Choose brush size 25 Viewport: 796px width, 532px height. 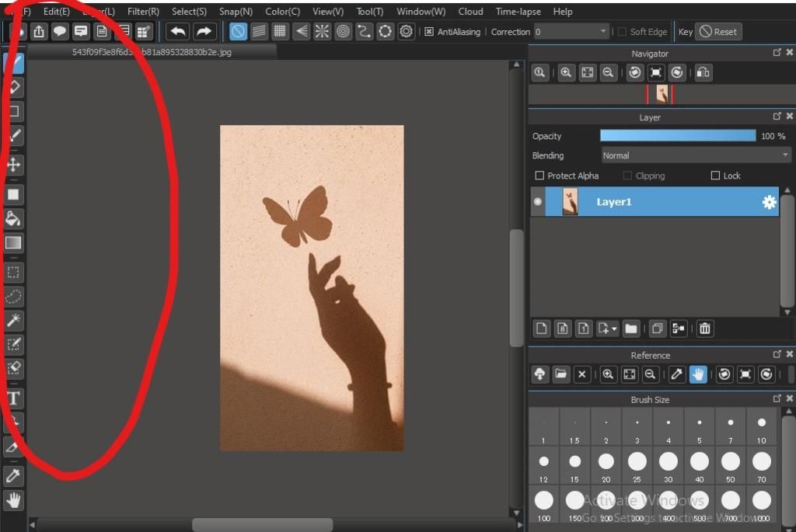(x=637, y=466)
